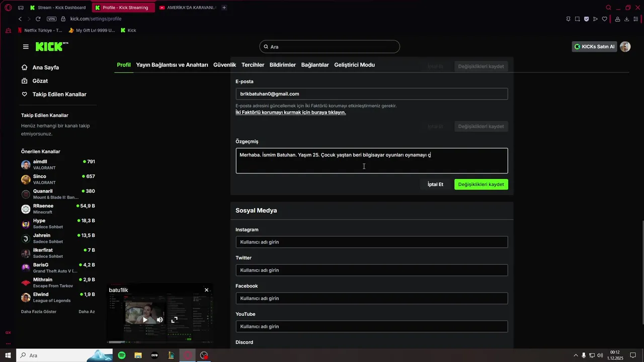Open browser easy setup sliders icon
Image resolution: width=644 pixels, height=362 pixels.
point(636,19)
